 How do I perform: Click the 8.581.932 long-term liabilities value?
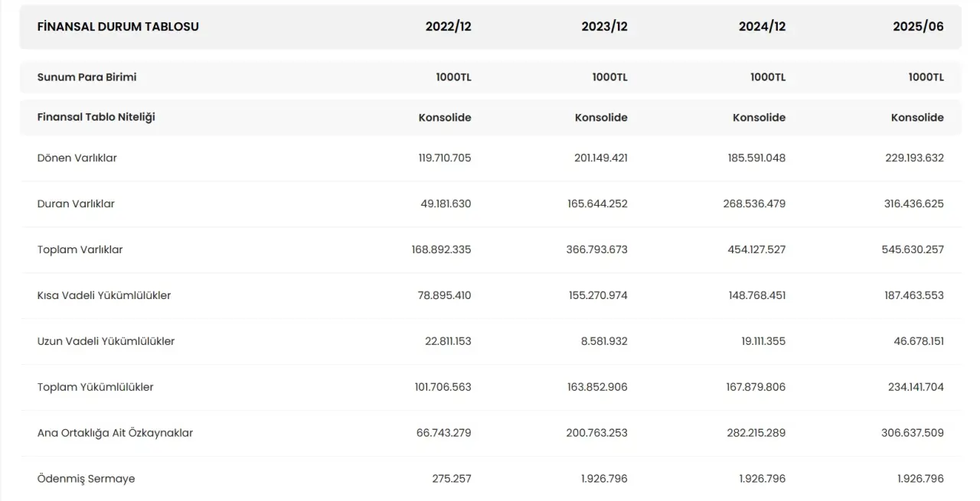(604, 342)
